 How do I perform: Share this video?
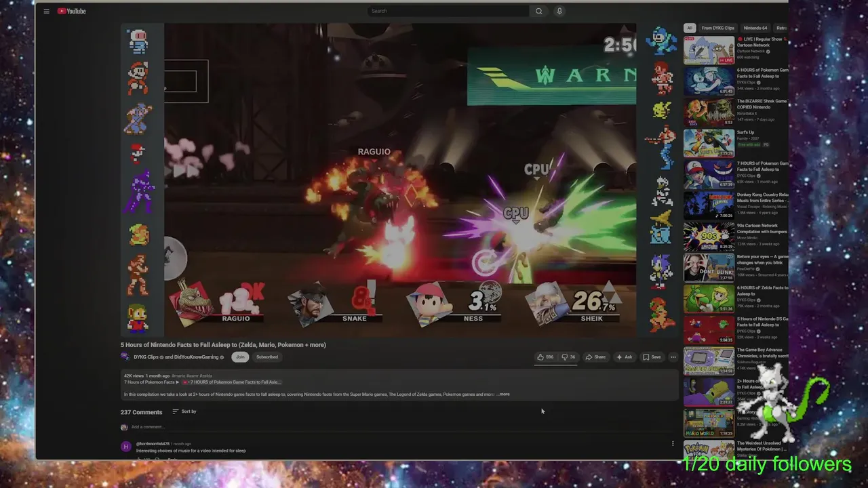[x=595, y=357]
